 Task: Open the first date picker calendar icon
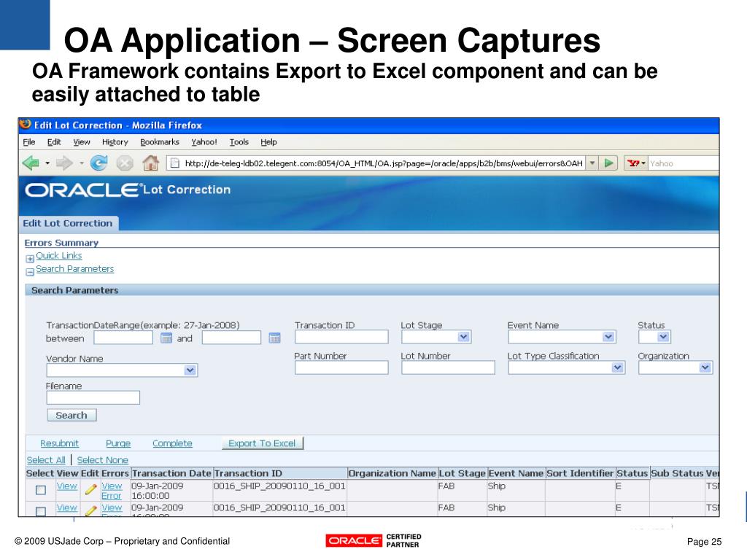pos(166,338)
